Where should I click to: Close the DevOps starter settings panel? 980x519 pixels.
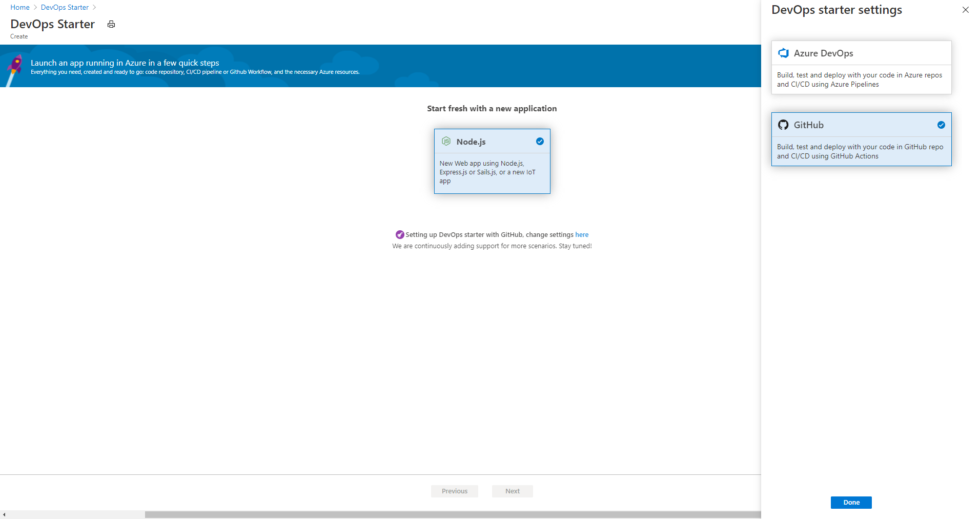(966, 10)
